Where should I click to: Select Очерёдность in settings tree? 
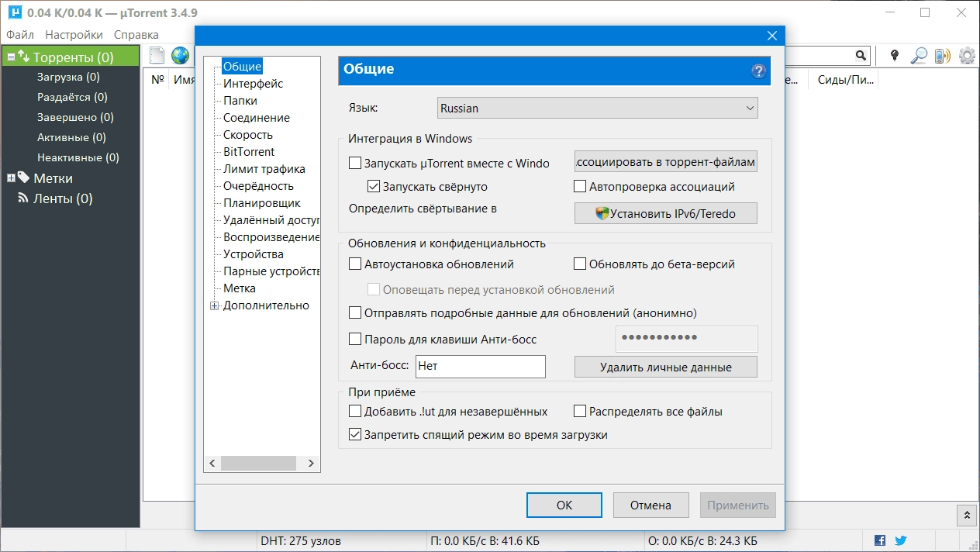(x=258, y=186)
